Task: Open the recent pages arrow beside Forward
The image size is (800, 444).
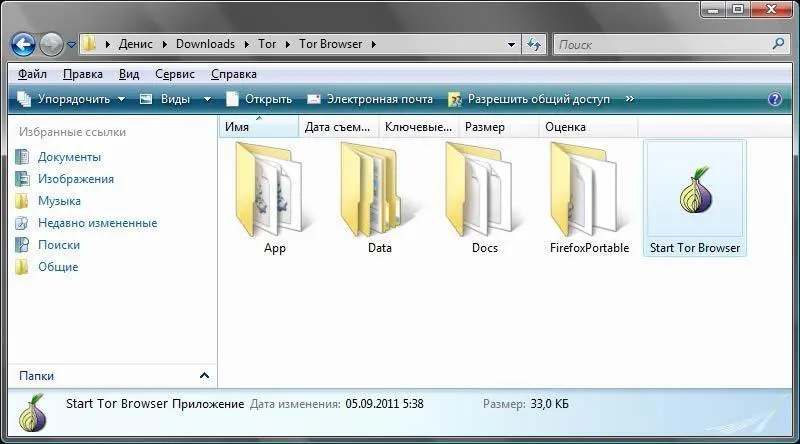Action: [71, 45]
